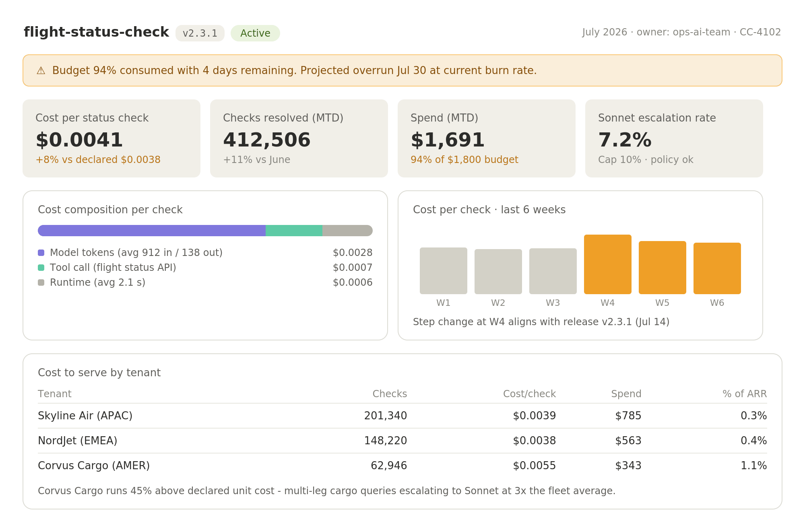Click Tool call (flight status API) label
Image resolution: width=805 pixels, height=532 pixels.
113,268
